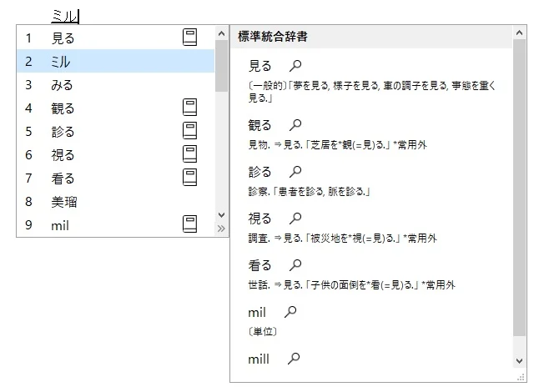The image size is (534, 392).
Task: Search the dictionary entry 観る with magnifier
Action: pos(295,125)
